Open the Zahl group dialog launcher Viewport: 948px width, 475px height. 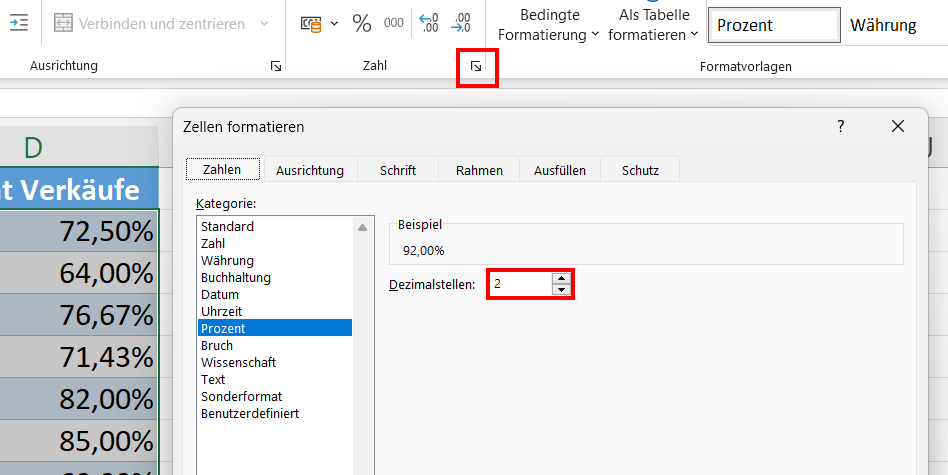[x=477, y=66]
